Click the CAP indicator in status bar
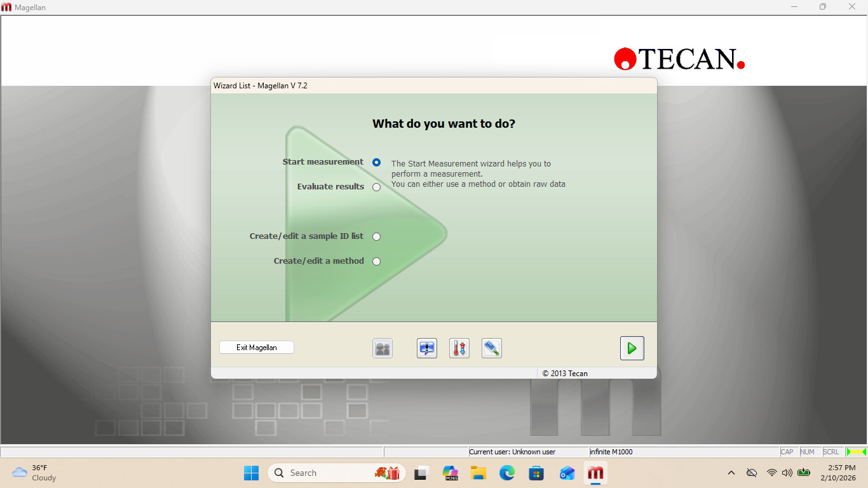Image resolution: width=868 pixels, height=488 pixels. click(x=787, y=452)
